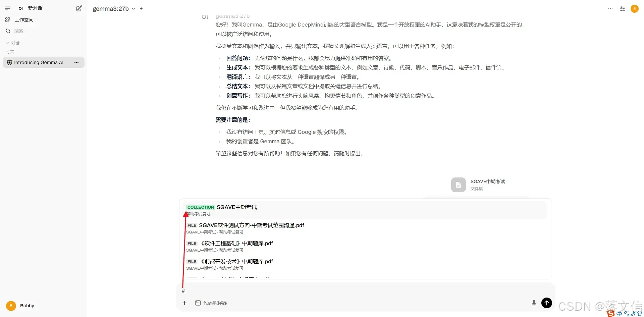Open the Bobby user menu at bottom left
The width and height of the screenshot is (644, 317).
43,306
